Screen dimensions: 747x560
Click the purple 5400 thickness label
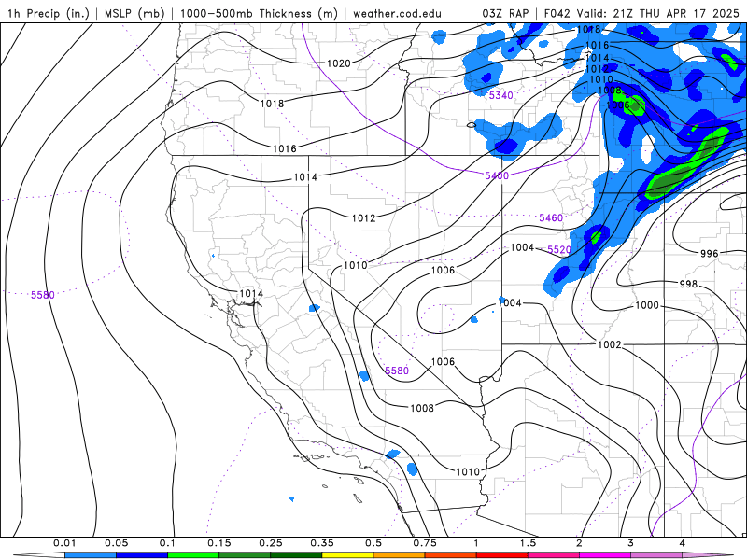(x=497, y=175)
